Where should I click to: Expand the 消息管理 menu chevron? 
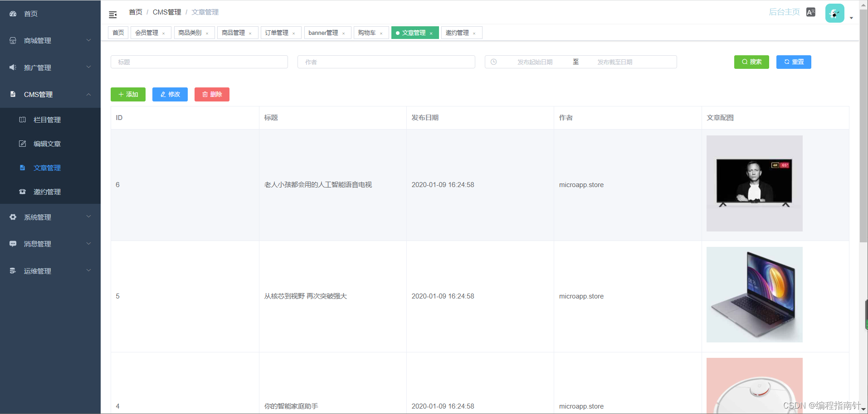[x=89, y=244]
